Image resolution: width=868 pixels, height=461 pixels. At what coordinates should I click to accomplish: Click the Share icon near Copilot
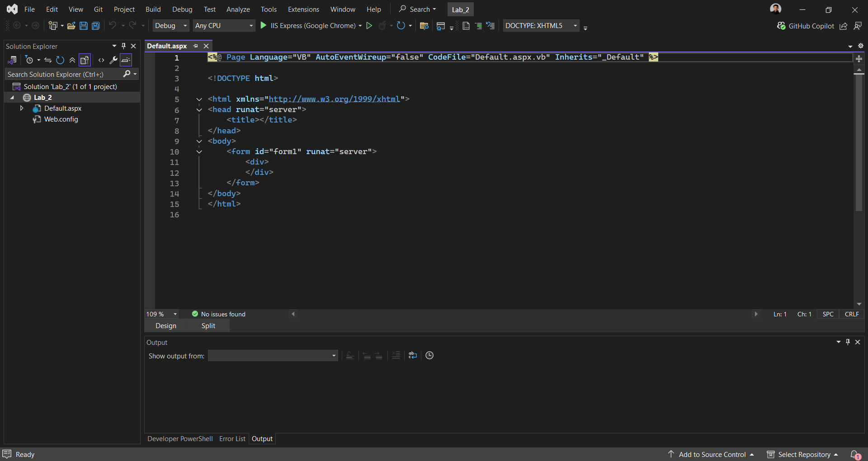[x=844, y=26]
